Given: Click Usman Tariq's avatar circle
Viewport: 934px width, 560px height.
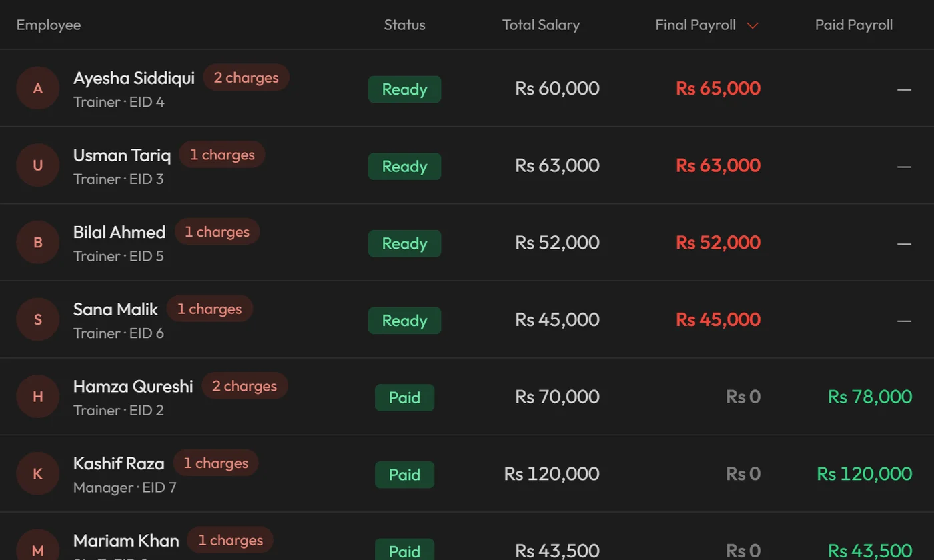Looking at the screenshot, I should [38, 165].
